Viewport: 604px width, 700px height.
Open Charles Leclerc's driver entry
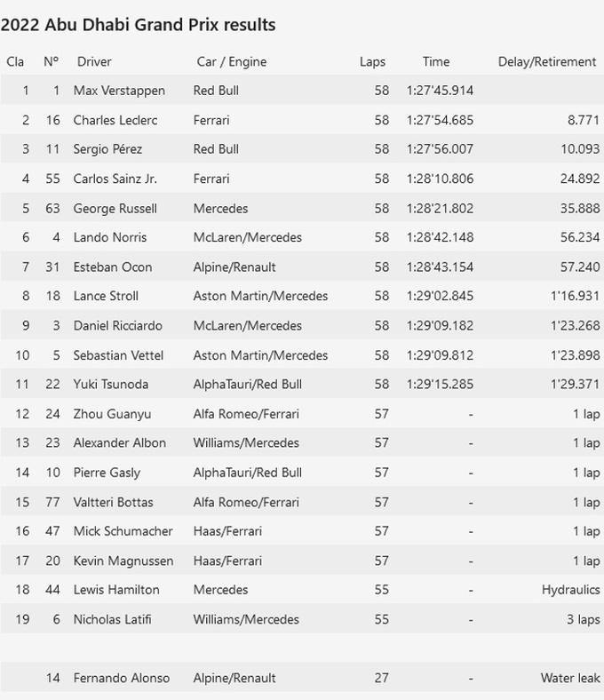click(115, 120)
